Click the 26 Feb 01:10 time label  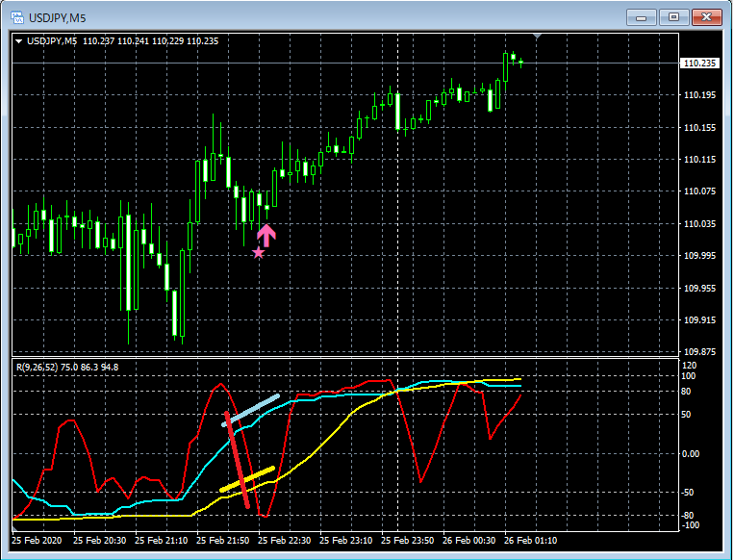530,541
